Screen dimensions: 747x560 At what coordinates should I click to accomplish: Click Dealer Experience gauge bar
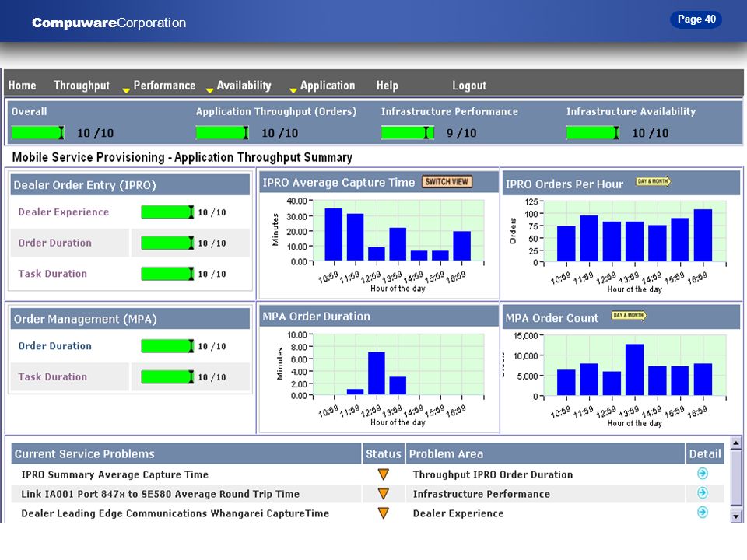[168, 212]
